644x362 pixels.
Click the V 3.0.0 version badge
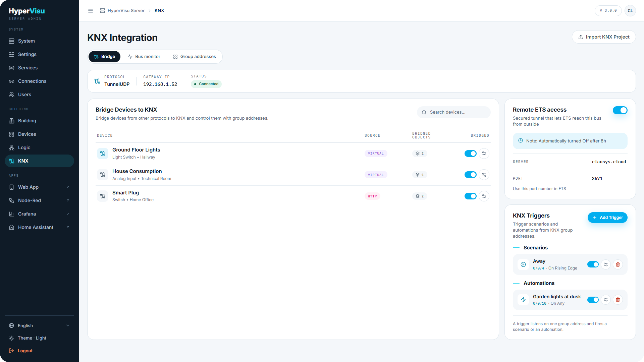pos(608,11)
